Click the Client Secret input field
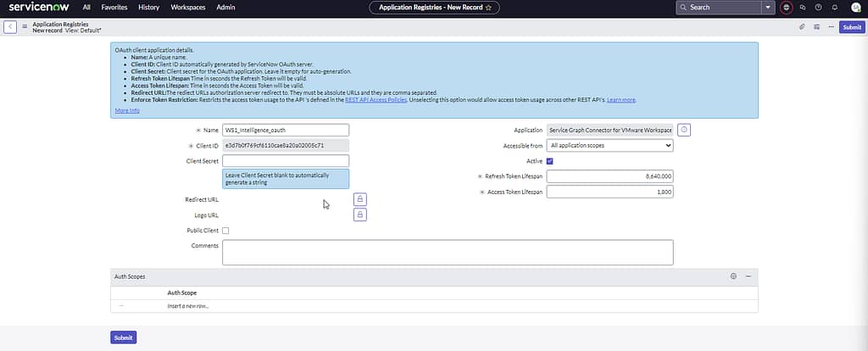 click(286, 160)
